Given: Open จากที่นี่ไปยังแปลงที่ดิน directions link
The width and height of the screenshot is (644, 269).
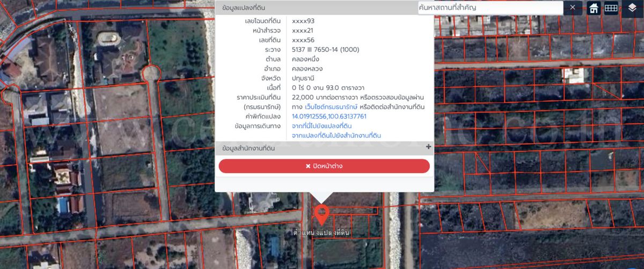Looking at the screenshot, I should (321, 126).
